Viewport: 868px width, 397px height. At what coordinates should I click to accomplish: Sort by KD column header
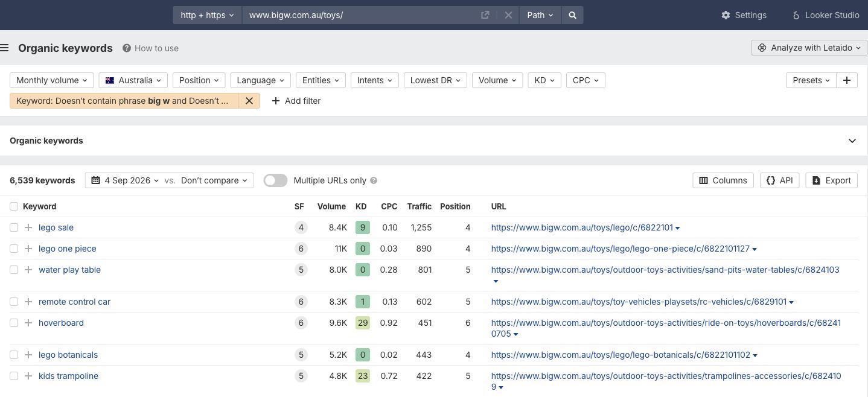361,206
